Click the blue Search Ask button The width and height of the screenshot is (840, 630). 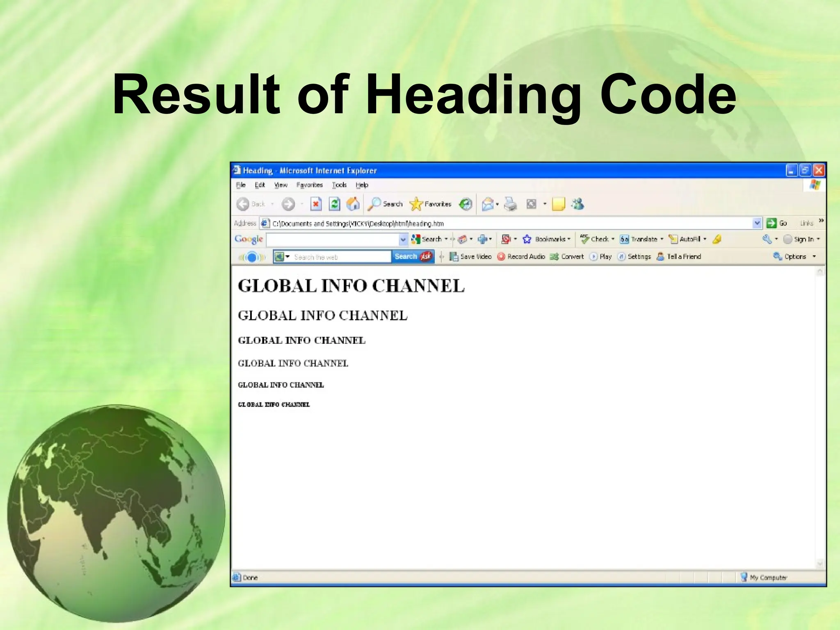pyautogui.click(x=413, y=256)
